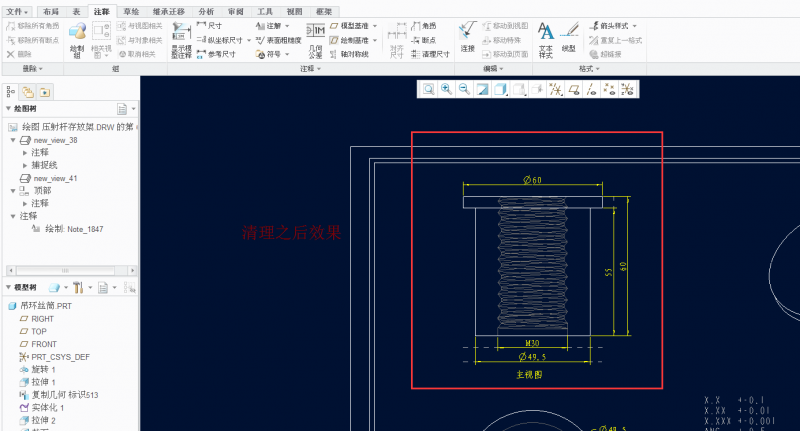Switch to the 草绘 sketch tab
Image resolution: width=800 pixels, height=431 pixels.
click(x=131, y=11)
